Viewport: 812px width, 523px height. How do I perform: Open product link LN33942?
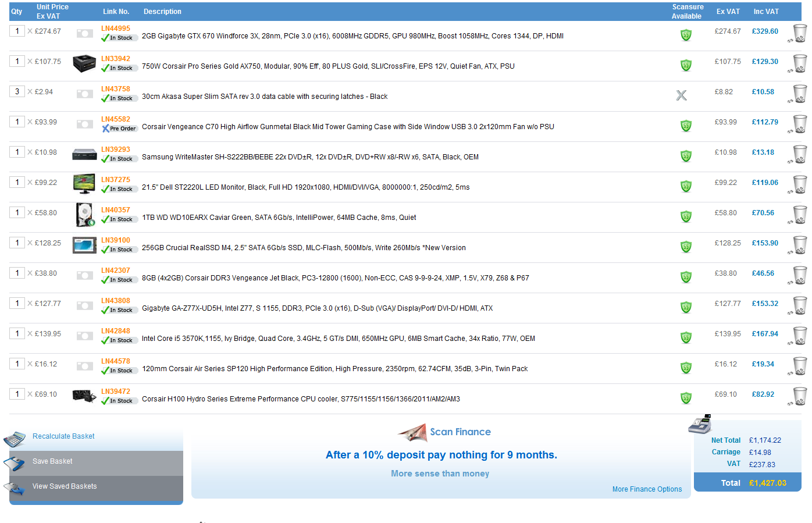pos(116,59)
